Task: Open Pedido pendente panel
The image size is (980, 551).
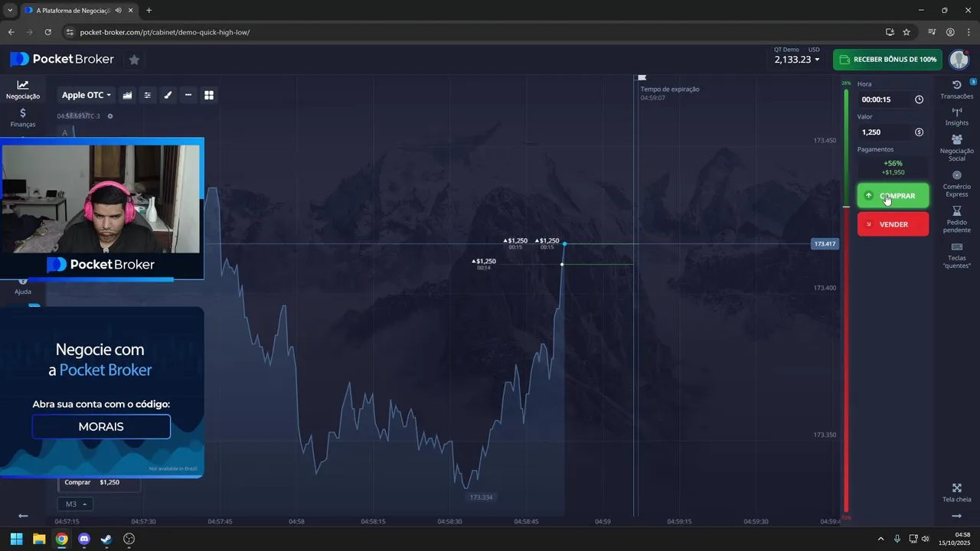Action: pyautogui.click(x=956, y=220)
